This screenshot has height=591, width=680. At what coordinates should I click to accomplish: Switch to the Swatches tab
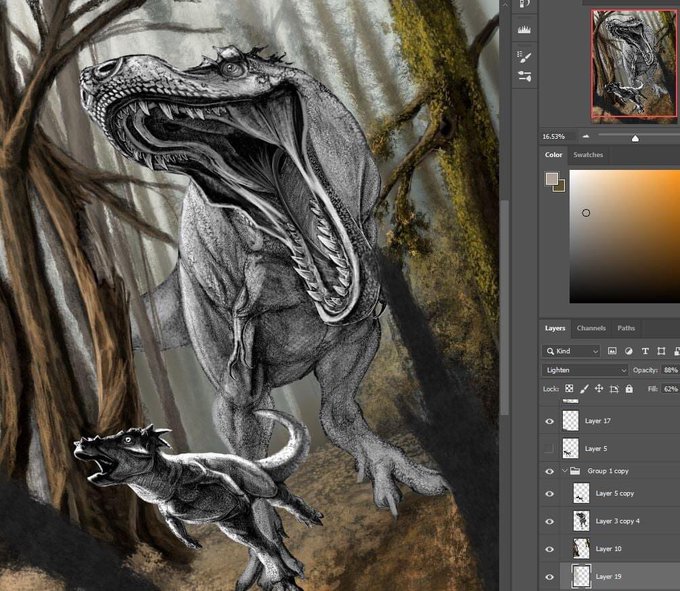tap(588, 155)
